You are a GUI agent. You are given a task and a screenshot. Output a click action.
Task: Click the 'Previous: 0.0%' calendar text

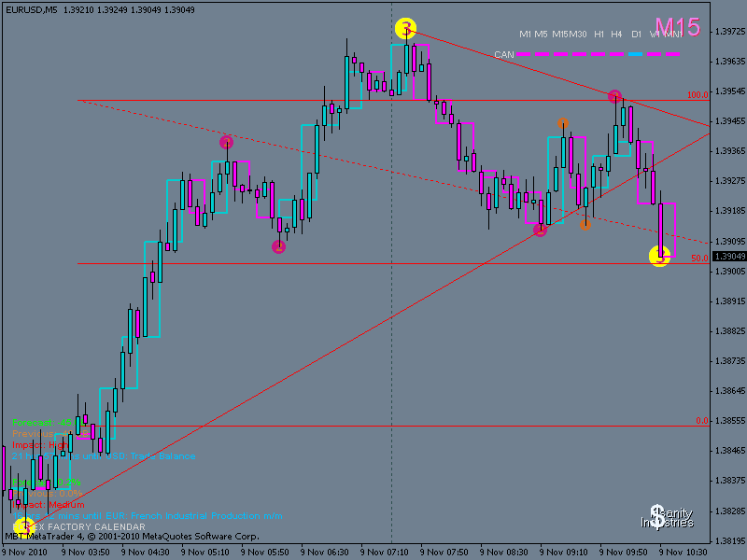48,494
